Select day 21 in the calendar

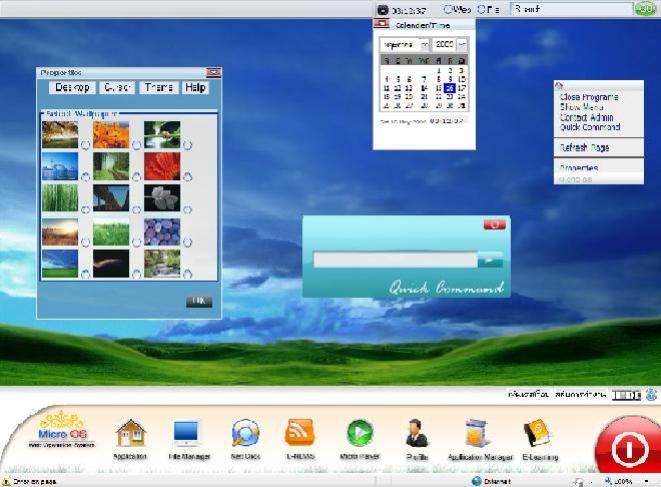[x=425, y=97]
